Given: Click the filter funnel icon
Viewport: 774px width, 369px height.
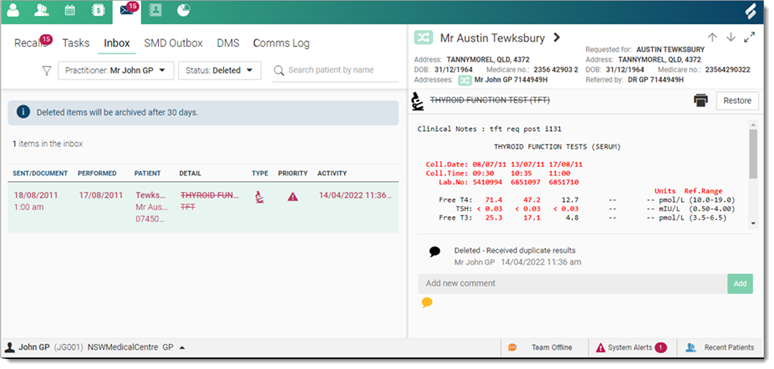Looking at the screenshot, I should point(46,71).
